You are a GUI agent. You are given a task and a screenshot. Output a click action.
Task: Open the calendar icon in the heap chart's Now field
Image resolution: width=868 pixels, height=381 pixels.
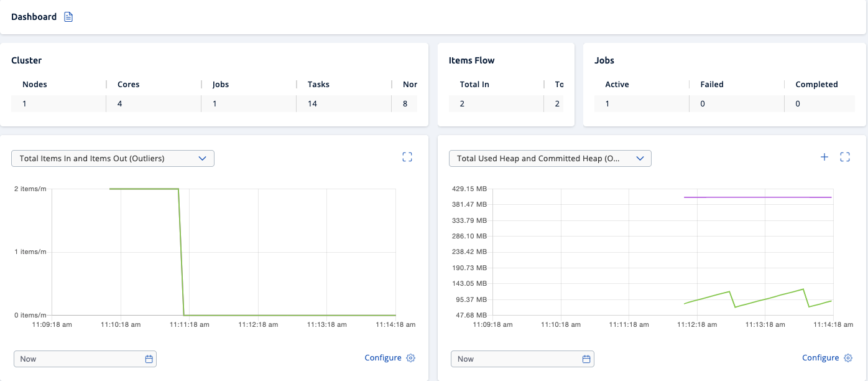(586, 359)
